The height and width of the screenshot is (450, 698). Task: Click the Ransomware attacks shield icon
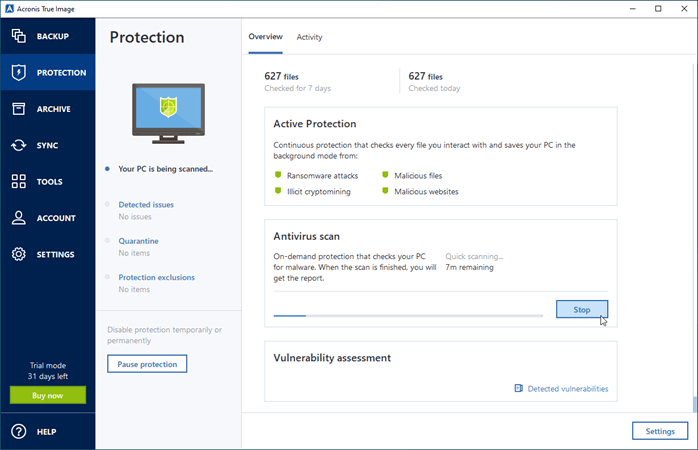278,175
